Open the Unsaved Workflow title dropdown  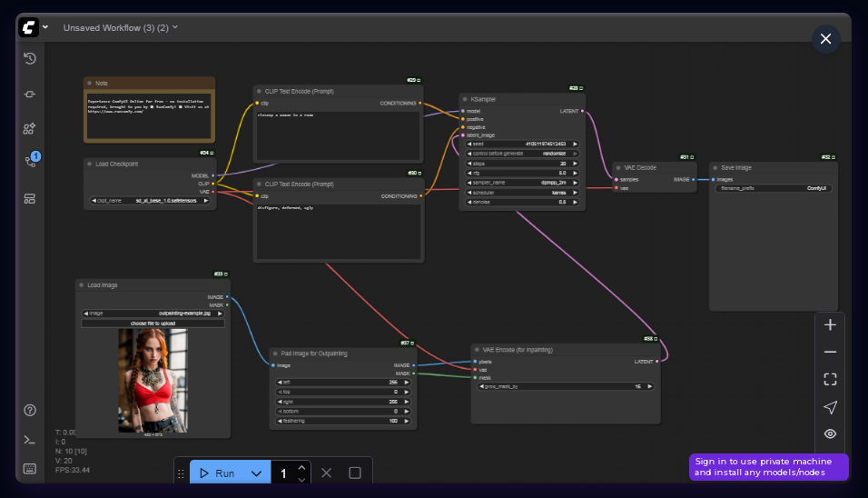(120, 27)
